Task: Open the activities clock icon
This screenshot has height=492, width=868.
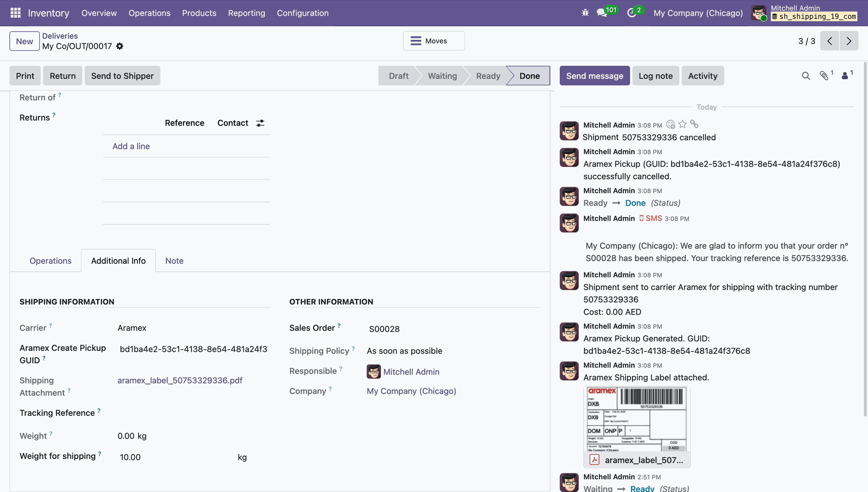Action: tap(632, 13)
